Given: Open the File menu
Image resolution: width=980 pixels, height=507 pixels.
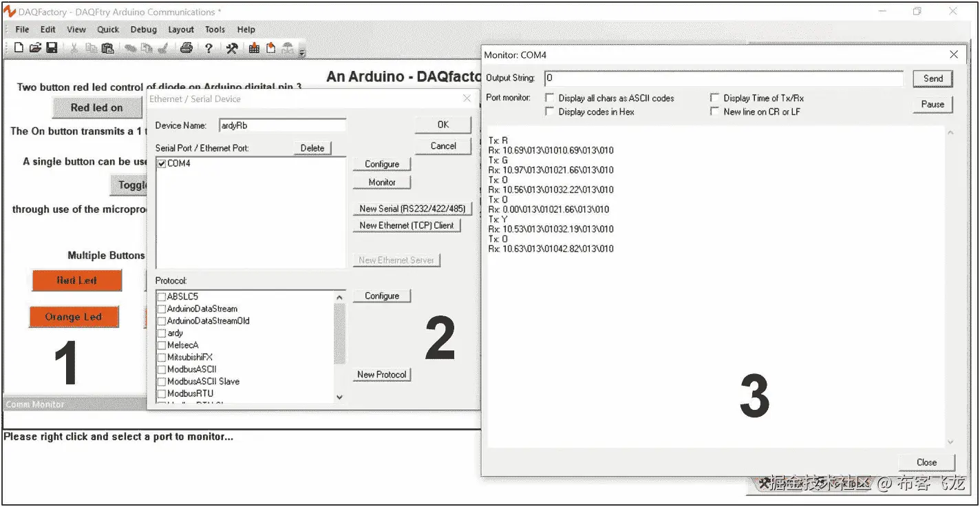Looking at the screenshot, I should click(x=22, y=30).
